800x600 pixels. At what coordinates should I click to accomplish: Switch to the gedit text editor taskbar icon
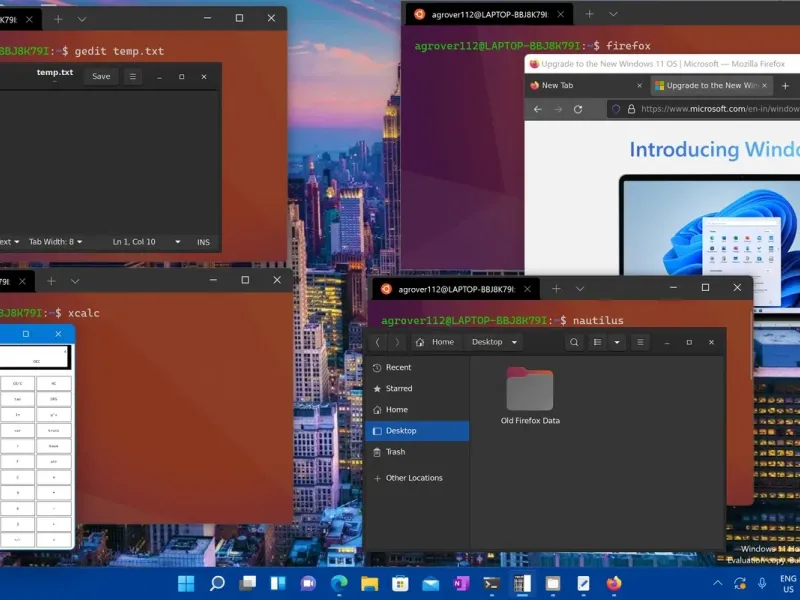(x=583, y=583)
